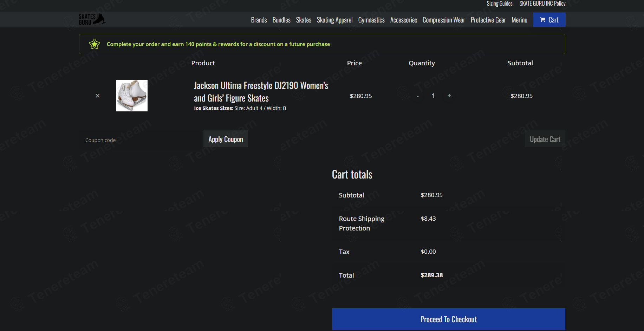The width and height of the screenshot is (644, 331).
Task: Select Gymnastics in the navigation bar
Action: [x=371, y=20]
